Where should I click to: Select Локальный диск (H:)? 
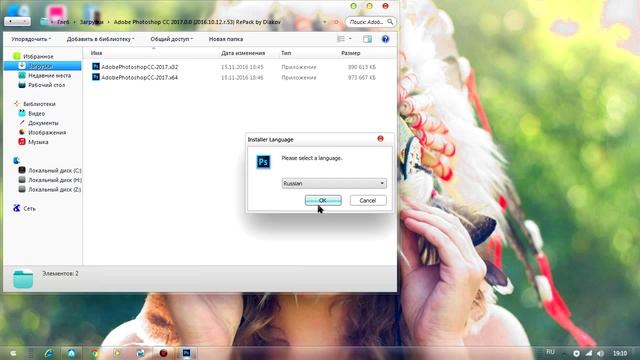[55, 180]
